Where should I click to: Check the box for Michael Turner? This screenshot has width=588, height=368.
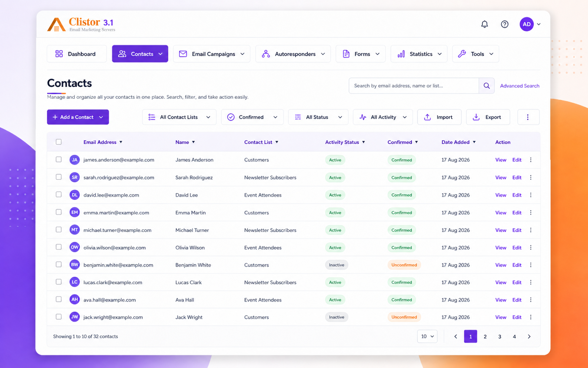pyautogui.click(x=59, y=230)
